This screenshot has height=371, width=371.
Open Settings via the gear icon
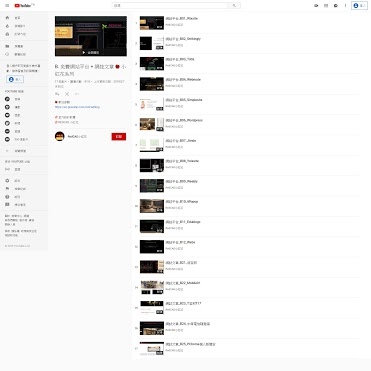7,181
